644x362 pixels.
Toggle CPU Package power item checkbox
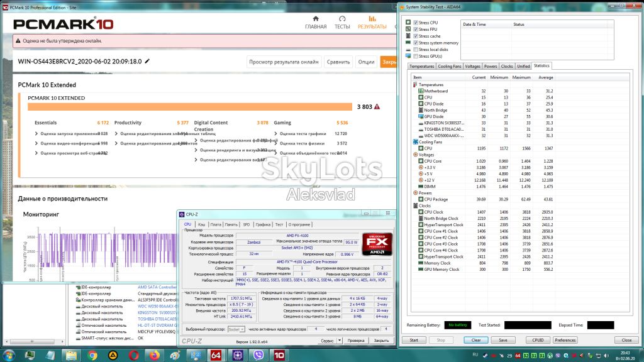(421, 199)
